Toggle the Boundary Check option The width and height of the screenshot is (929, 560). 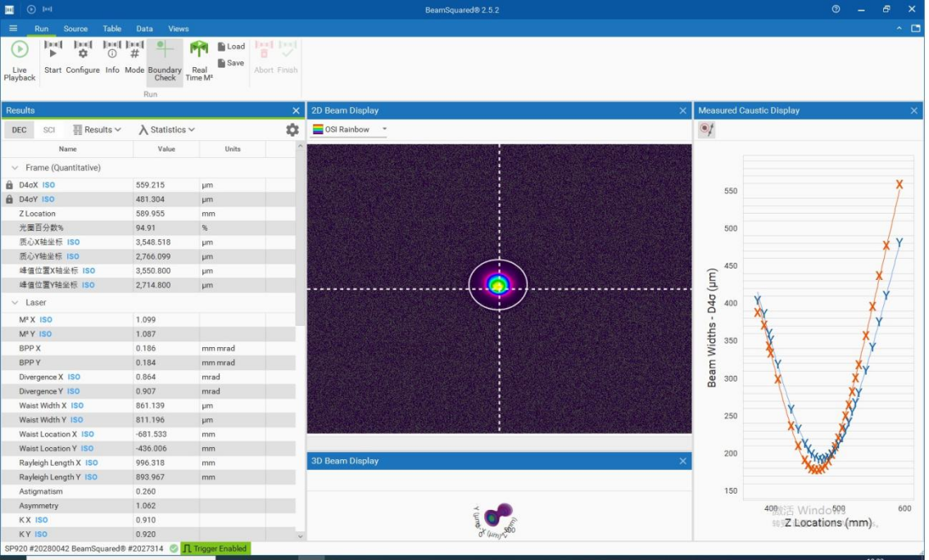click(165, 61)
